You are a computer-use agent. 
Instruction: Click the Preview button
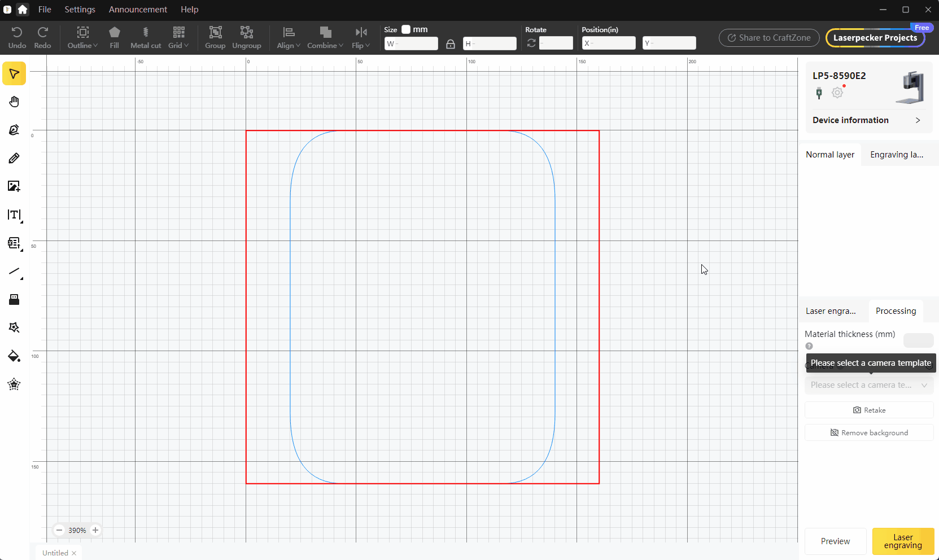(x=835, y=541)
